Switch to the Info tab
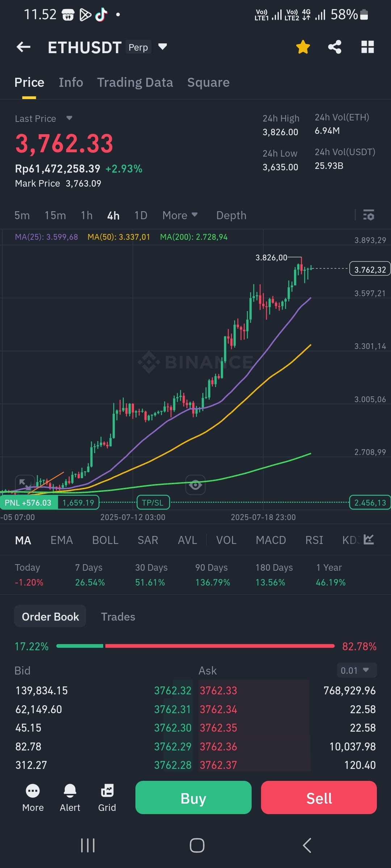The height and width of the screenshot is (868, 391). (71, 82)
